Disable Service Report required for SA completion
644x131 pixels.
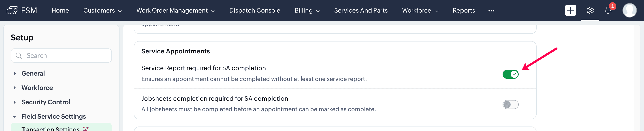pyautogui.click(x=510, y=74)
